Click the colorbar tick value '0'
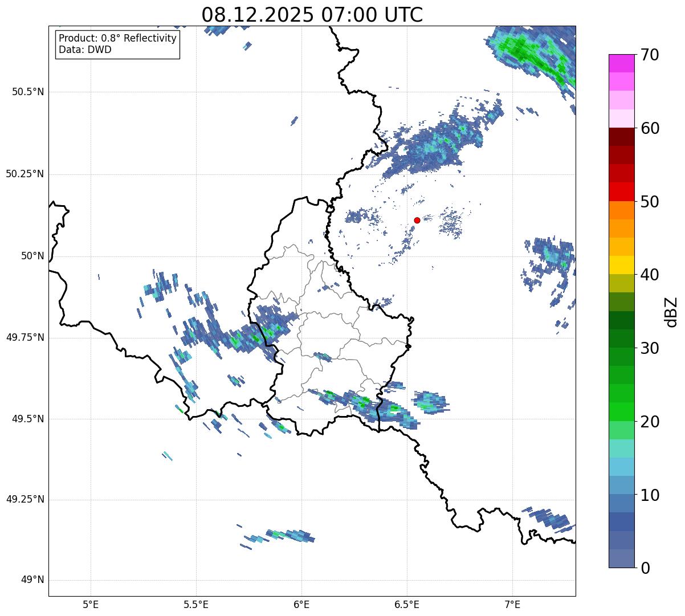The height and width of the screenshot is (616, 685). (646, 568)
